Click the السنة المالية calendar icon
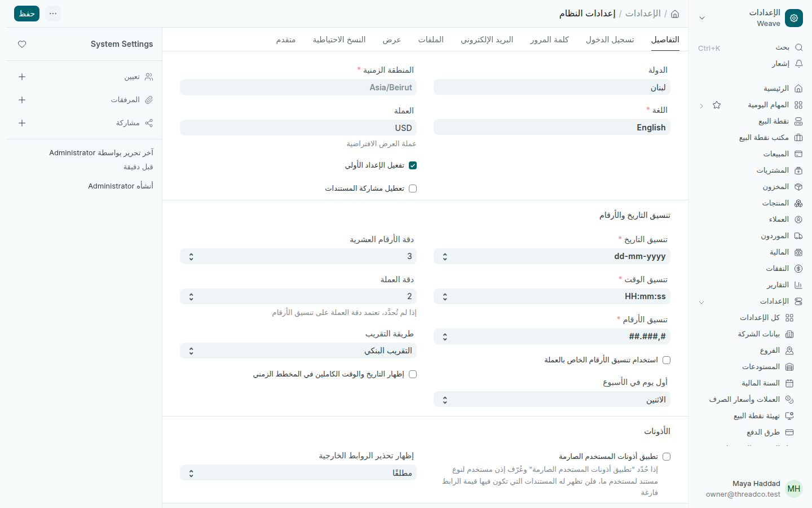 point(789,383)
